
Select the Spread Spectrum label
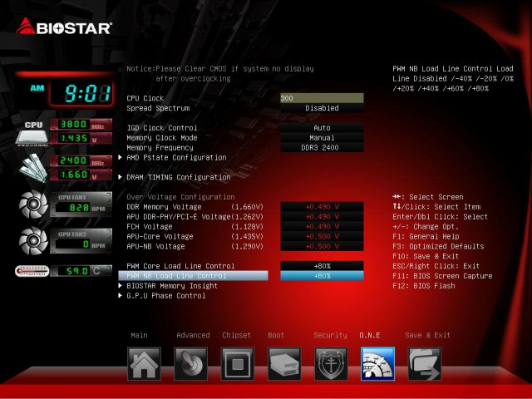coord(158,108)
